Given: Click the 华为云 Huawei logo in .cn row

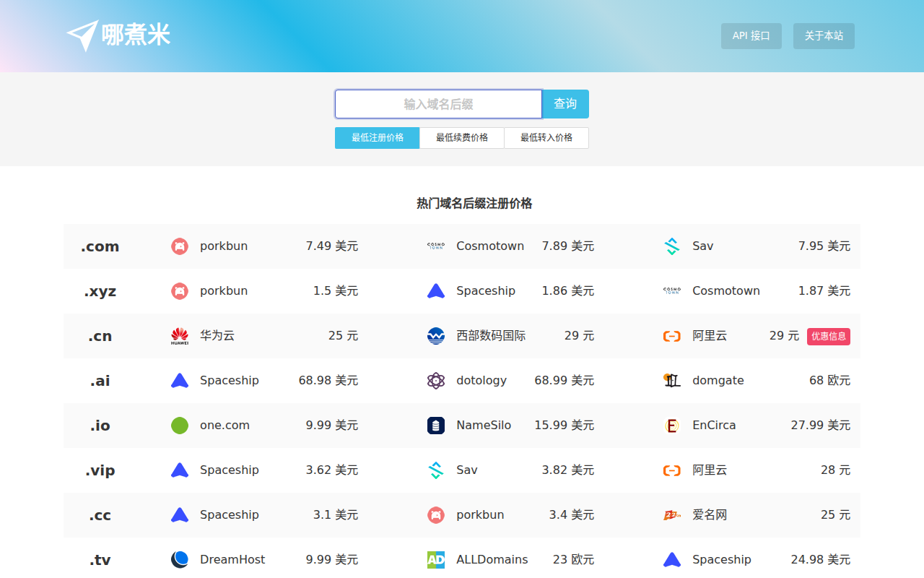Looking at the screenshot, I should click(x=179, y=335).
